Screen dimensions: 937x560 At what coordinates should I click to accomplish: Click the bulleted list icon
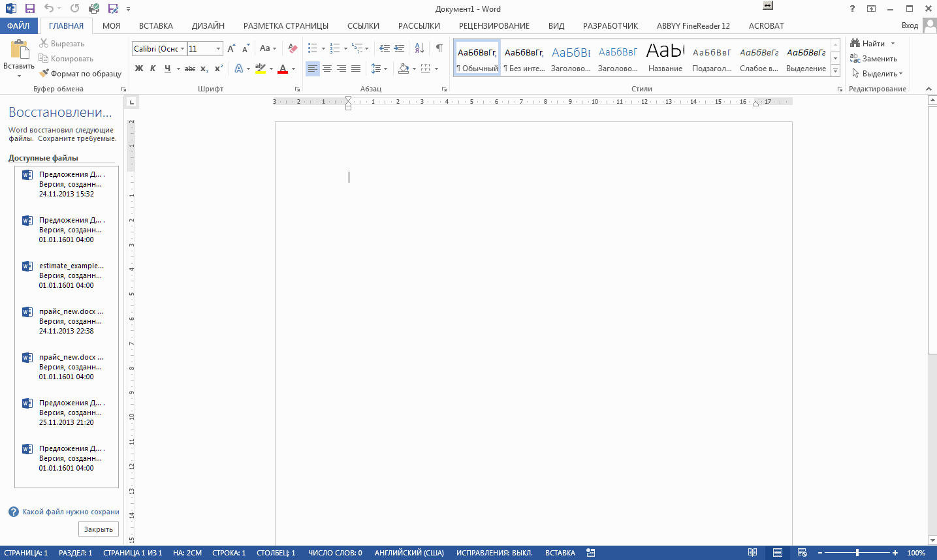(x=313, y=48)
